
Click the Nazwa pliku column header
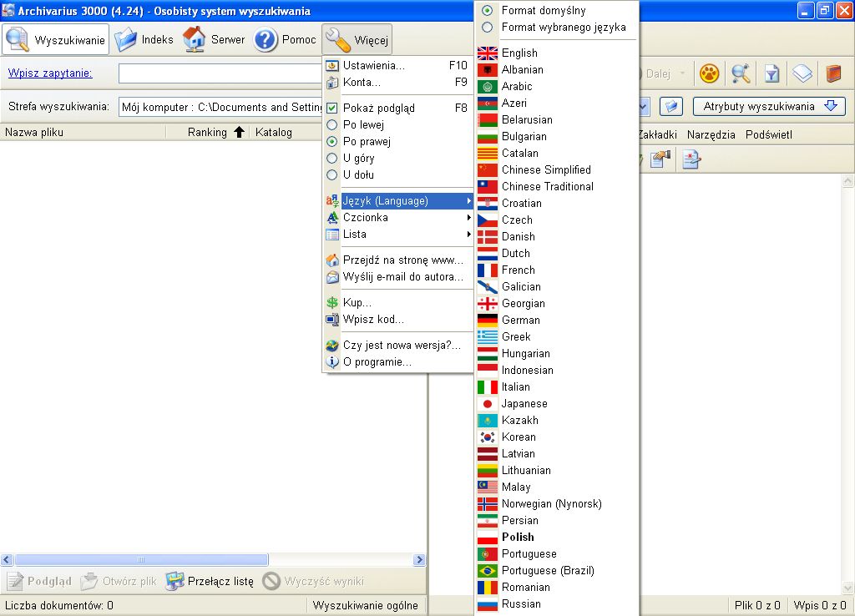pyautogui.click(x=83, y=132)
